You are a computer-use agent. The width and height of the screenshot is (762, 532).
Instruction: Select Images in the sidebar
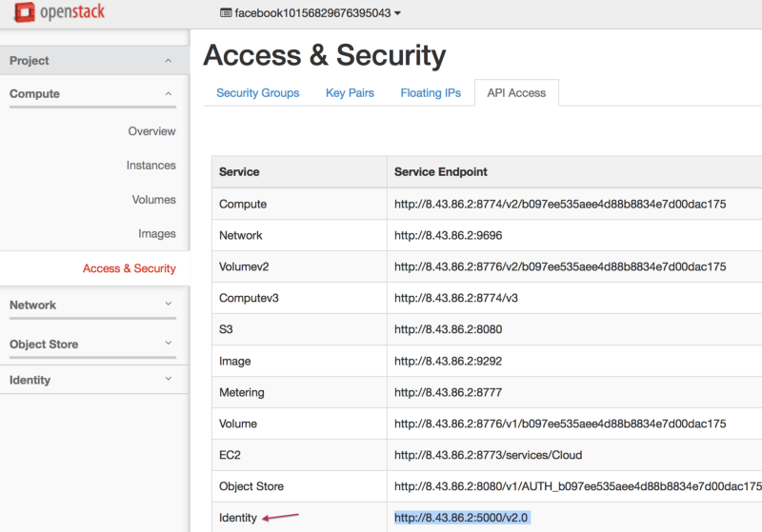(x=156, y=234)
